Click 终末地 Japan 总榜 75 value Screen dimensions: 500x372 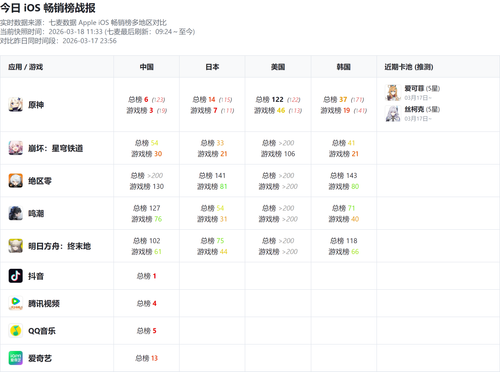point(212,241)
